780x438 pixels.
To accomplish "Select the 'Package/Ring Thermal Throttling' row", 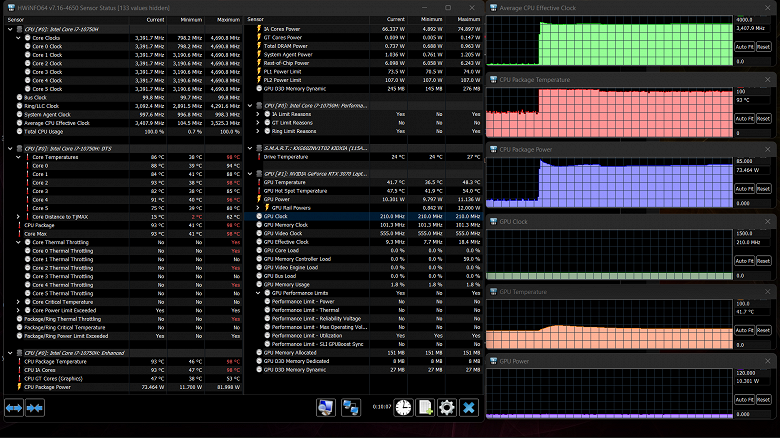I will pos(123,319).
